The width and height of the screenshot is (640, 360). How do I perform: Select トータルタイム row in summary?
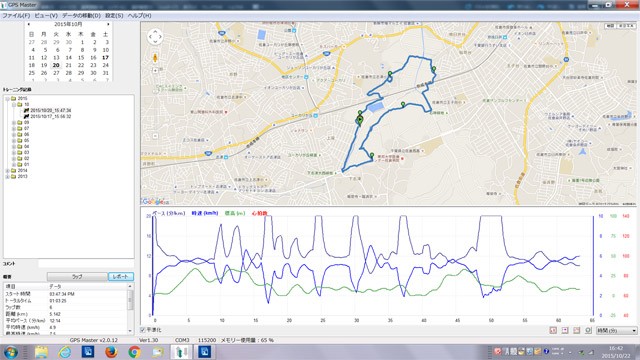65,301
